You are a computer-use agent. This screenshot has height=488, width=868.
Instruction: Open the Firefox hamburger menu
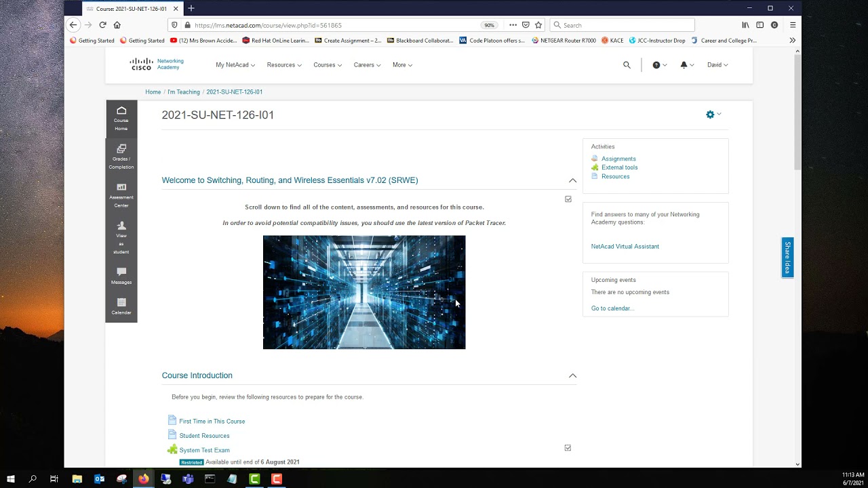coord(793,25)
